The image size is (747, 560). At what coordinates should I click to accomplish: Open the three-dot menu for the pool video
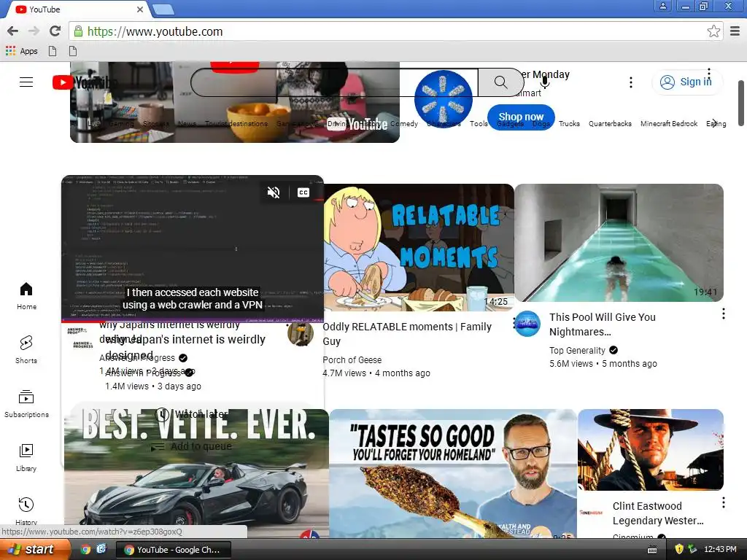(723, 314)
